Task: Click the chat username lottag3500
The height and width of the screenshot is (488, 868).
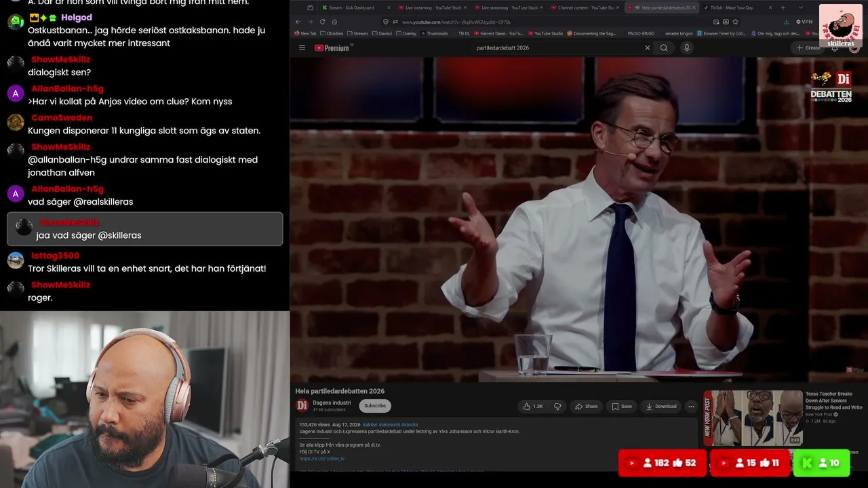Action: pyautogui.click(x=55, y=256)
